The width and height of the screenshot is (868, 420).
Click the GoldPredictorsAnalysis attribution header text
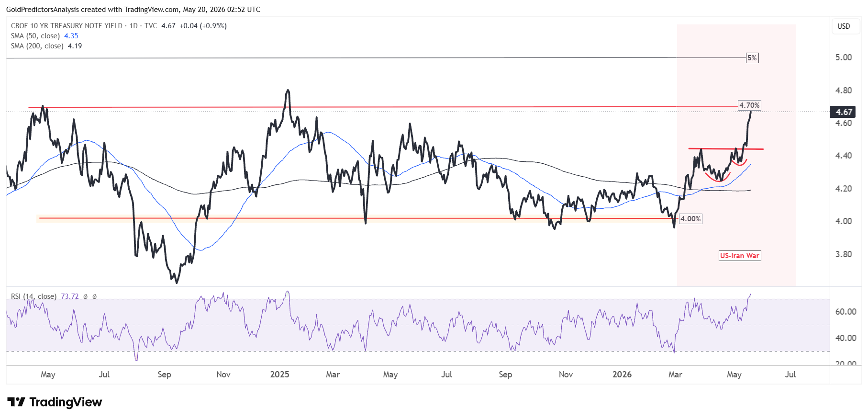click(x=133, y=10)
